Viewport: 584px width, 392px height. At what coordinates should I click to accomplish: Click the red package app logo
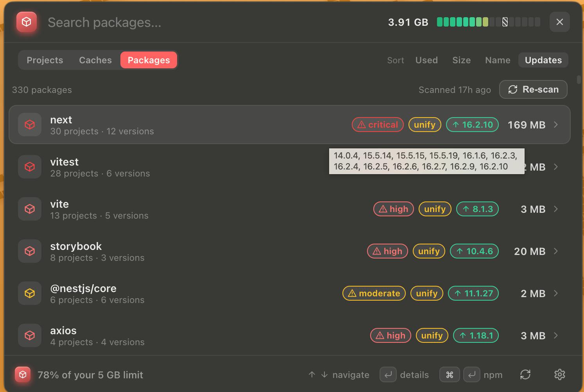[27, 22]
